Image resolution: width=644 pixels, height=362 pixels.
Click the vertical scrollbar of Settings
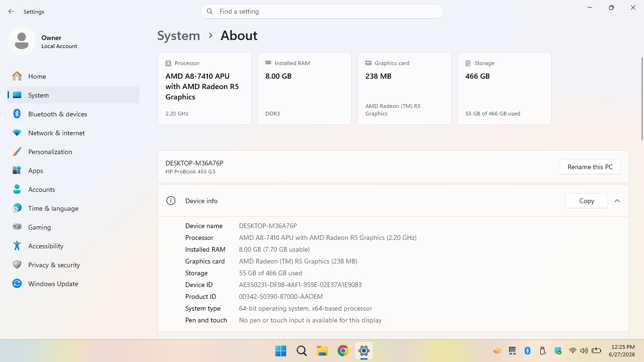pos(642,99)
